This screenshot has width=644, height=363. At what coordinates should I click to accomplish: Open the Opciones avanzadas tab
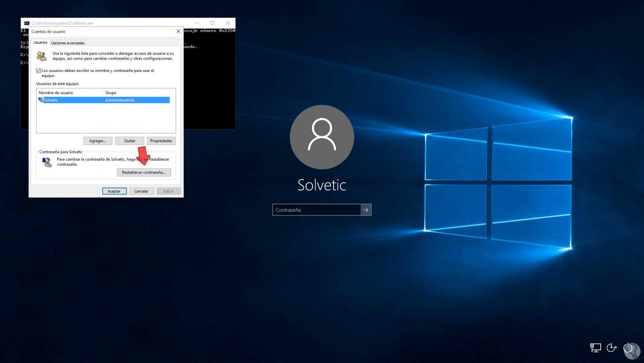click(x=68, y=43)
